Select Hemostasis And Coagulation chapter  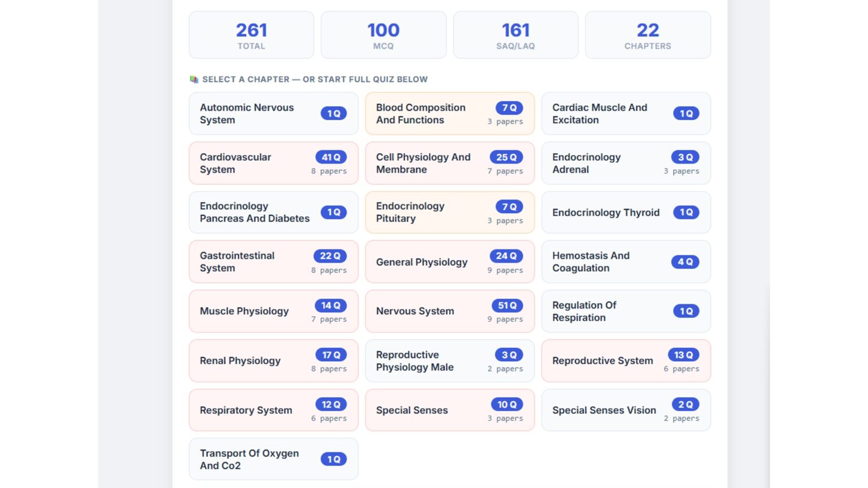pyautogui.click(x=626, y=262)
